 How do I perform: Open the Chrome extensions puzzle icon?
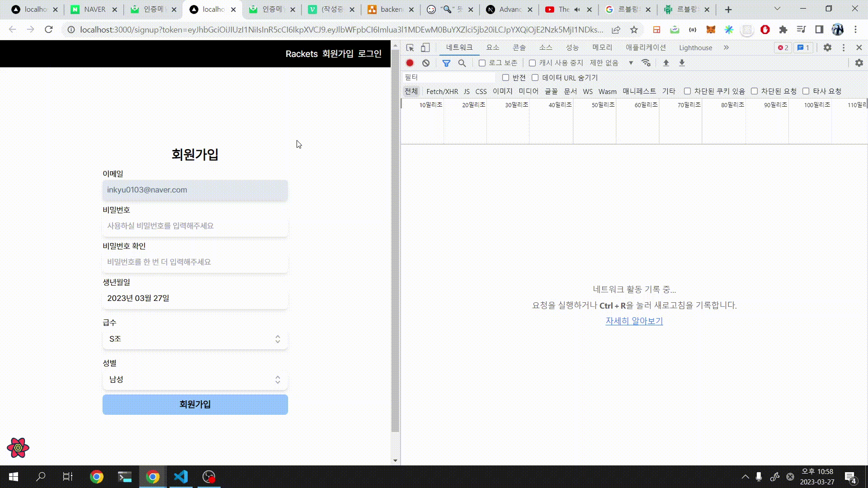click(x=783, y=30)
